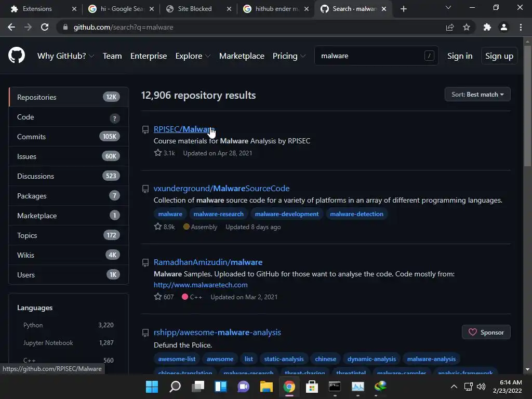
Task: Open a new tab with plus button
Action: point(403,9)
